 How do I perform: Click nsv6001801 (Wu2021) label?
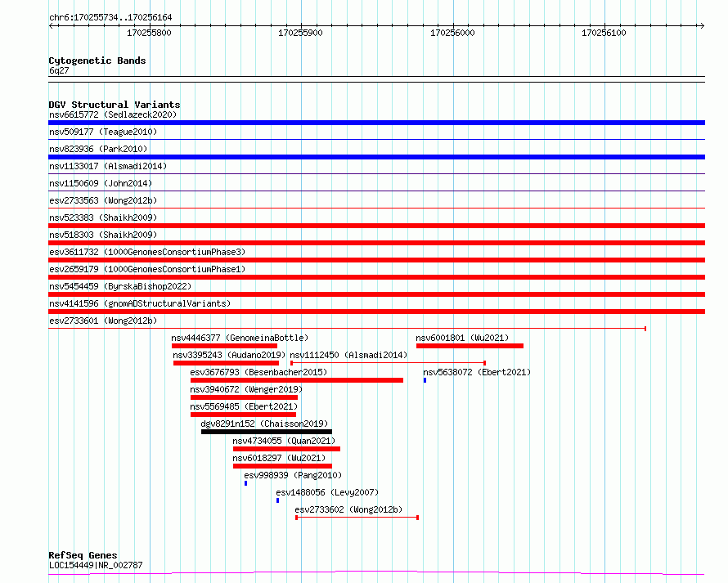pyautogui.click(x=462, y=338)
